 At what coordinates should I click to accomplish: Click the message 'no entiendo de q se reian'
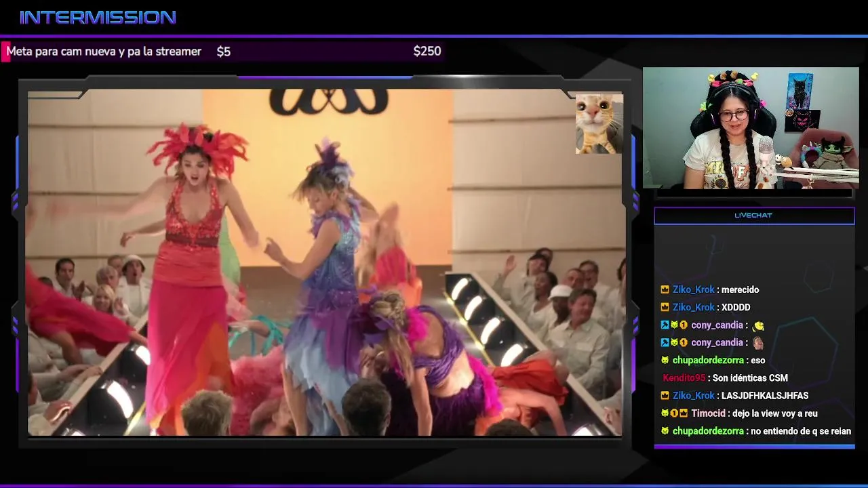[801, 430]
